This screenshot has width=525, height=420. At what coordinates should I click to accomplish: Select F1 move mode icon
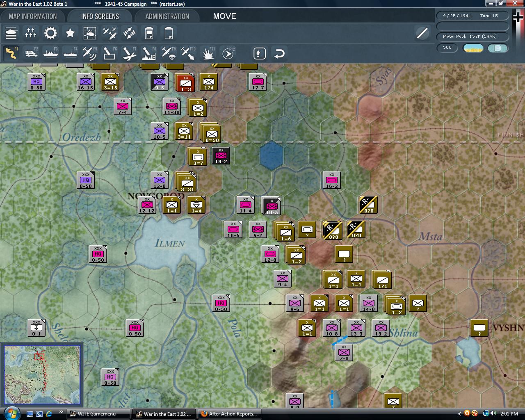point(11,53)
